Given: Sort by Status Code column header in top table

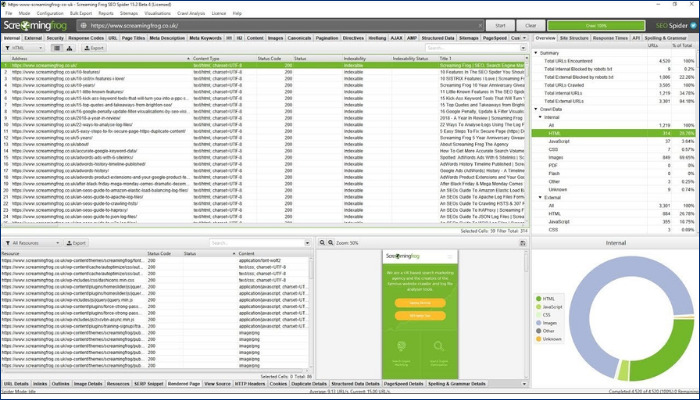Looking at the screenshot, I should click(x=274, y=58).
